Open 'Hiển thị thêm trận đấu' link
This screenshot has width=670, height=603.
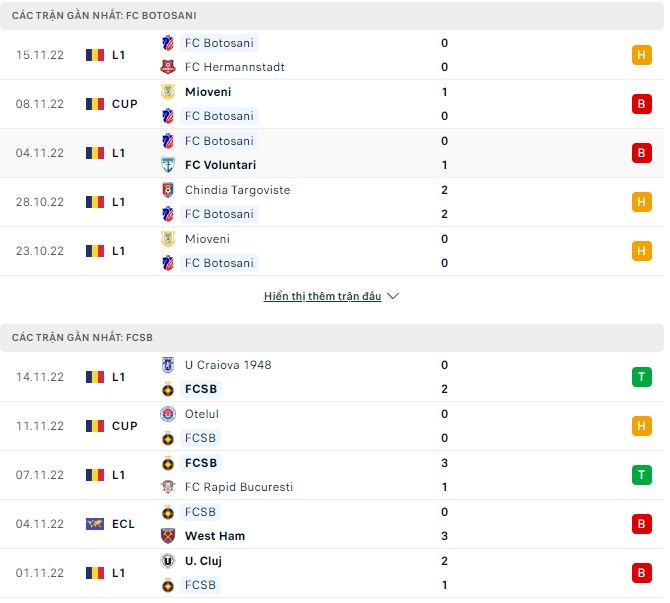click(x=322, y=297)
